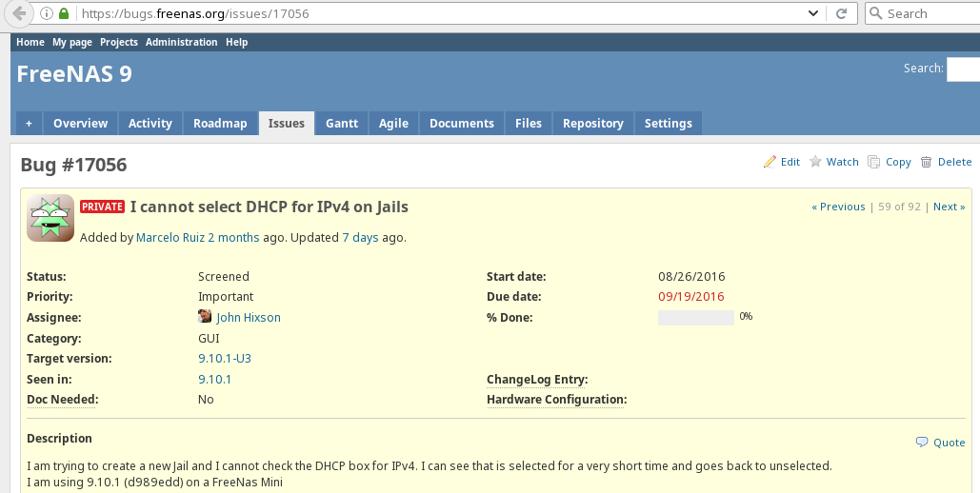Open Projects in top menu
The width and height of the screenshot is (980, 493).
(119, 42)
